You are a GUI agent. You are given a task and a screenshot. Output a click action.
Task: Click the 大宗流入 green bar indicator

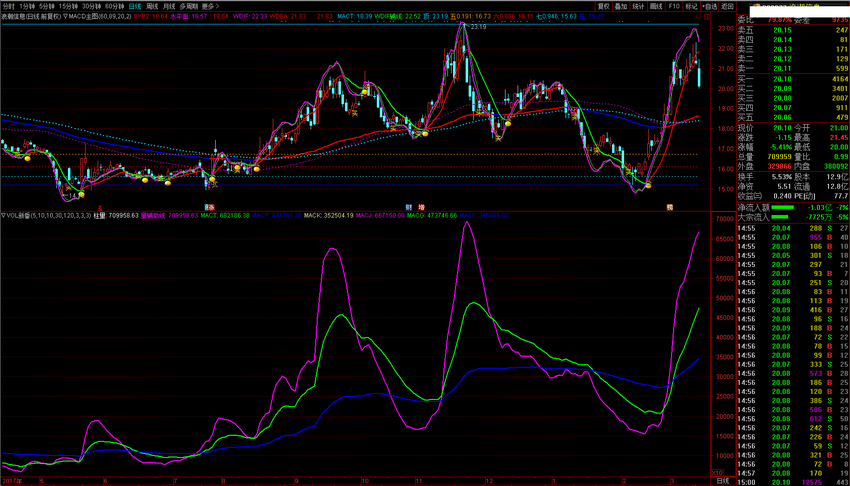click(780, 217)
